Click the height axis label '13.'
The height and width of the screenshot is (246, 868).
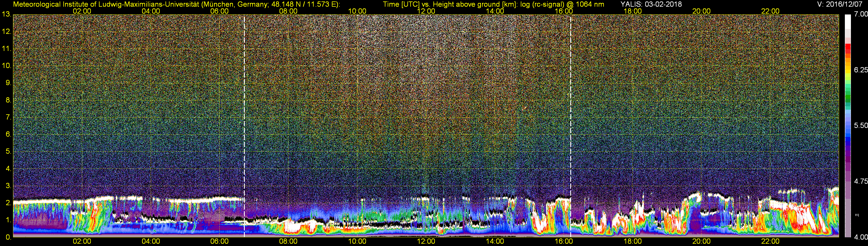point(6,14)
